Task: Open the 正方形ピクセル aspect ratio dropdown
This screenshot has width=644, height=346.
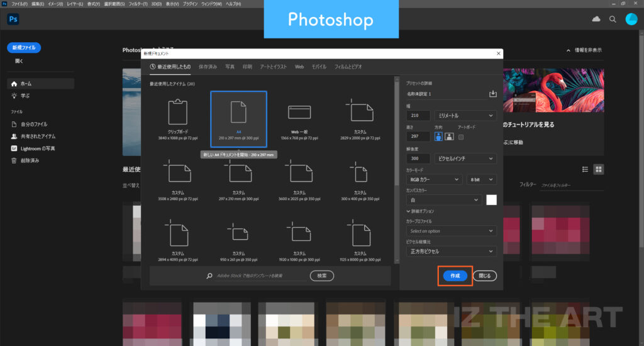Action: (x=452, y=251)
